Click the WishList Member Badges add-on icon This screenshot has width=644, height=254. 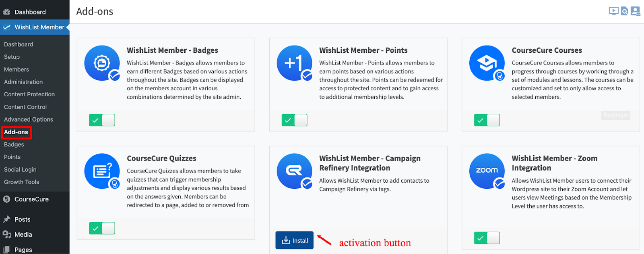coord(102,63)
